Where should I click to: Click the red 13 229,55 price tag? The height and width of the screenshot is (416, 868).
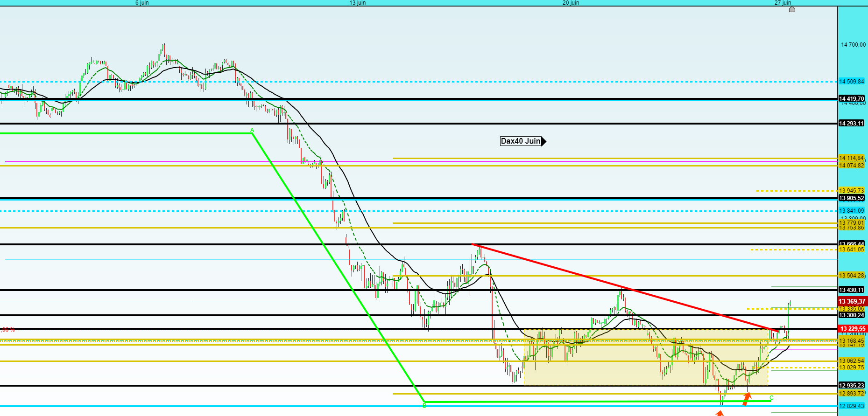click(x=853, y=329)
